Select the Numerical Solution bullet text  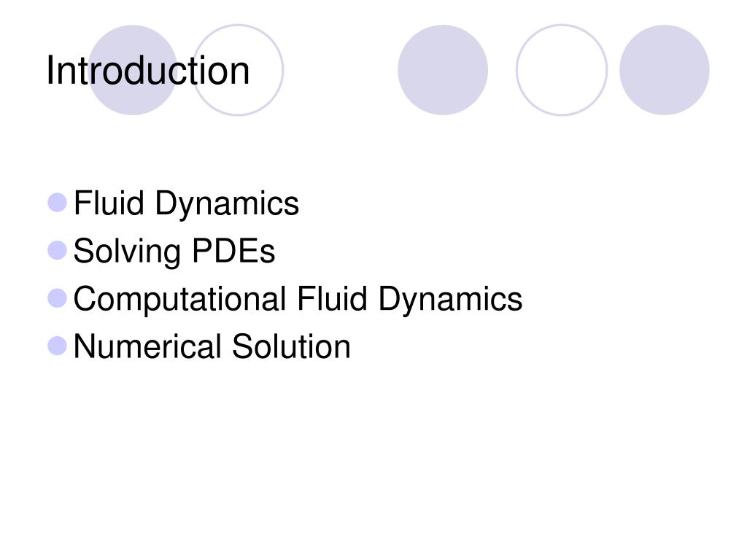click(212, 346)
